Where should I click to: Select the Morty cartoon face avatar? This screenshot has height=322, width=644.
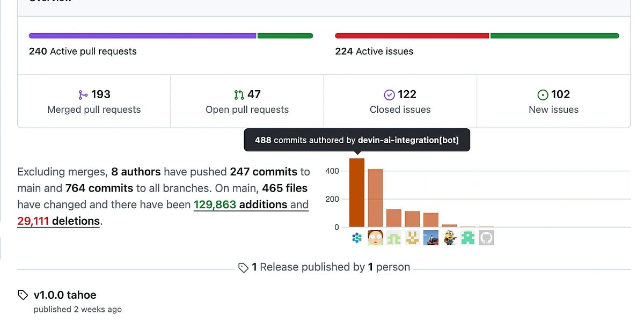coord(375,238)
